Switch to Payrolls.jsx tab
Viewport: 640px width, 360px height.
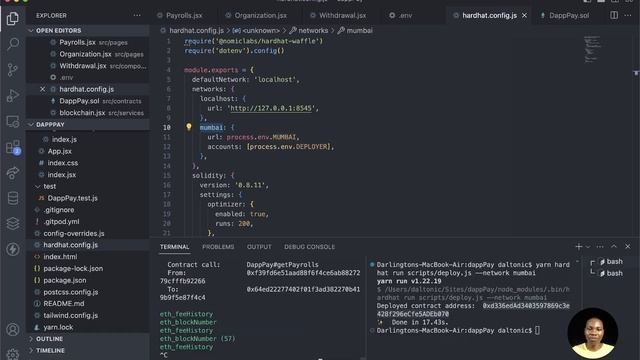[x=184, y=16]
